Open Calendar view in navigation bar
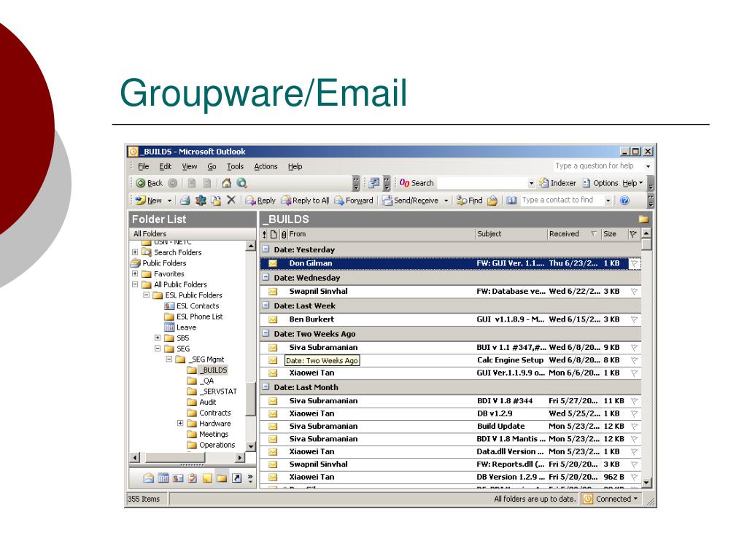This screenshot has width=747, height=560. (163, 478)
